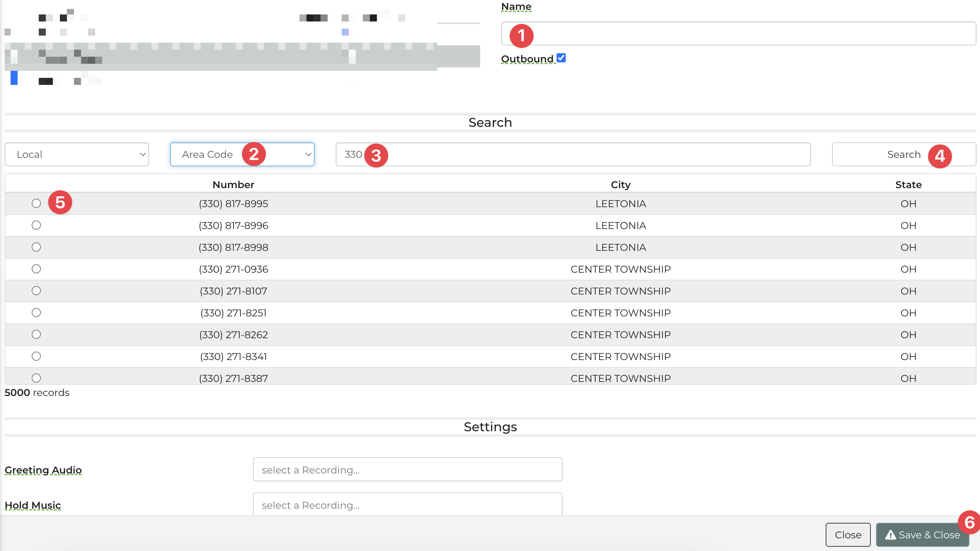Click the Number column header

233,185
